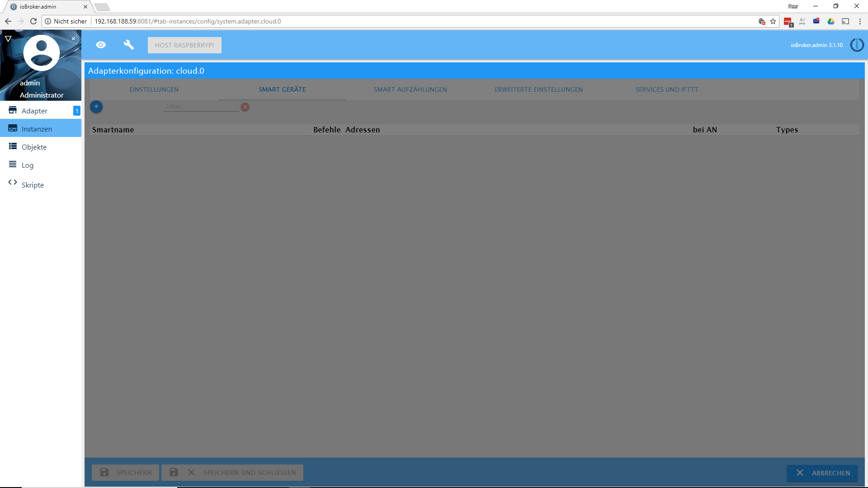Click the ioBroker power logo icon
Image resolution: width=868 pixels, height=488 pixels.
coord(857,45)
